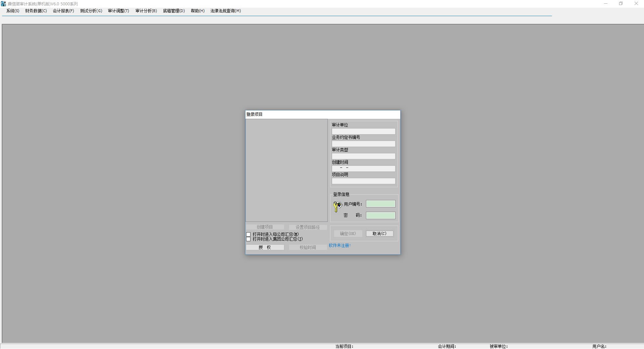Click the 创建项目 button
This screenshot has height=349, width=644.
265,227
